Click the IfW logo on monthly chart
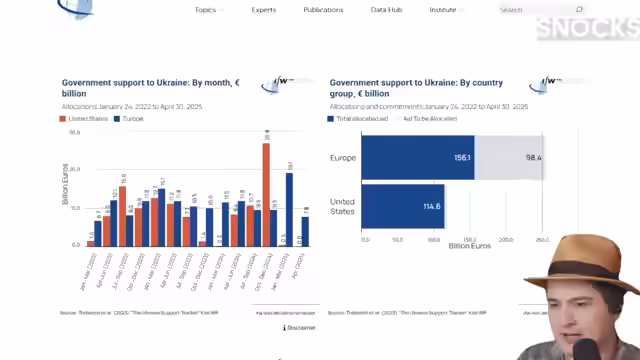The image size is (640, 360). [278, 84]
